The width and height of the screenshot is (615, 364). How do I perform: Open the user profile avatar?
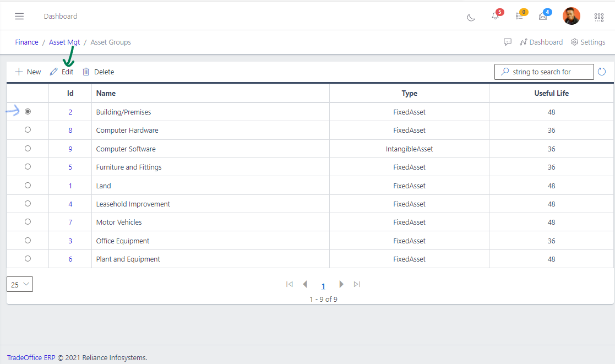pyautogui.click(x=571, y=16)
